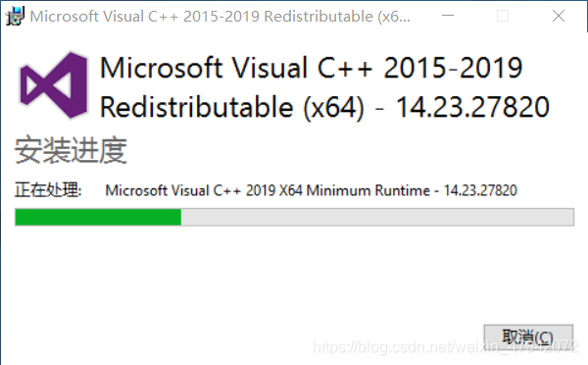Click the purple Visual Studio logo
Screen dimensions: 588x365
[x=53, y=84]
